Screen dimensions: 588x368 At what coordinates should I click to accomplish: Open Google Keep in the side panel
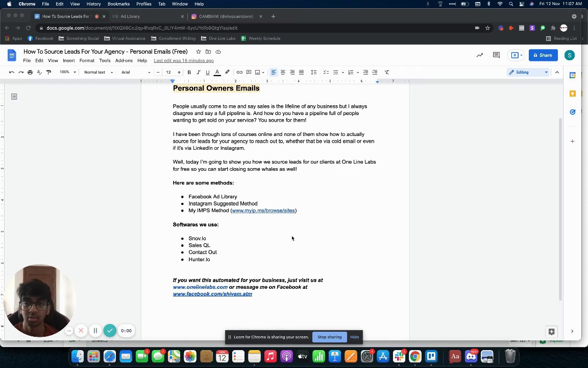point(572,94)
